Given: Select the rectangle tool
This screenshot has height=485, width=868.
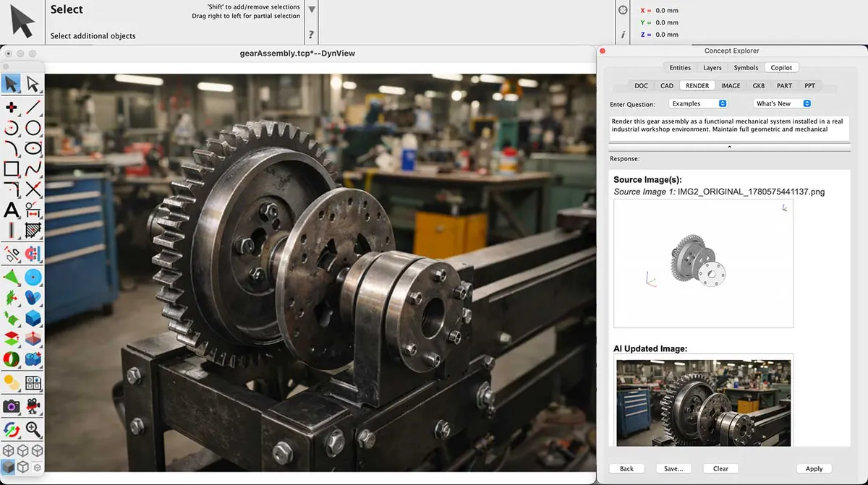Looking at the screenshot, I should (12, 169).
